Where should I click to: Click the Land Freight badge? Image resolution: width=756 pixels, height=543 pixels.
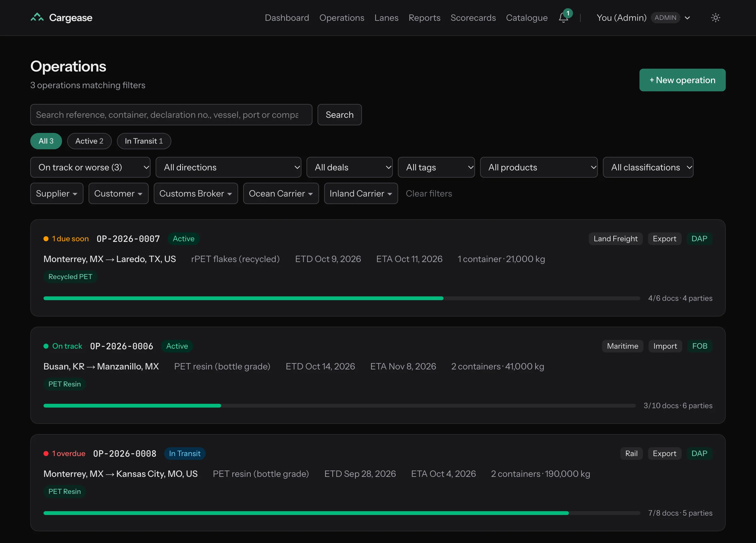(x=615, y=239)
